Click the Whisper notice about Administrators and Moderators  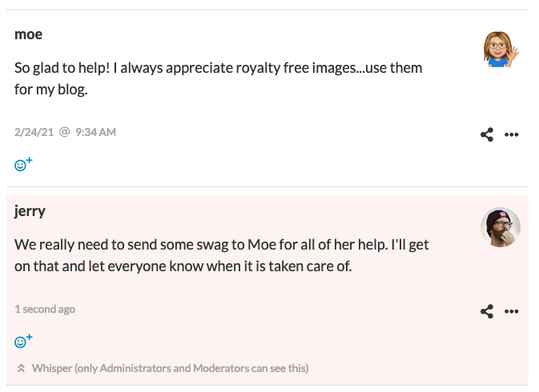170,368
